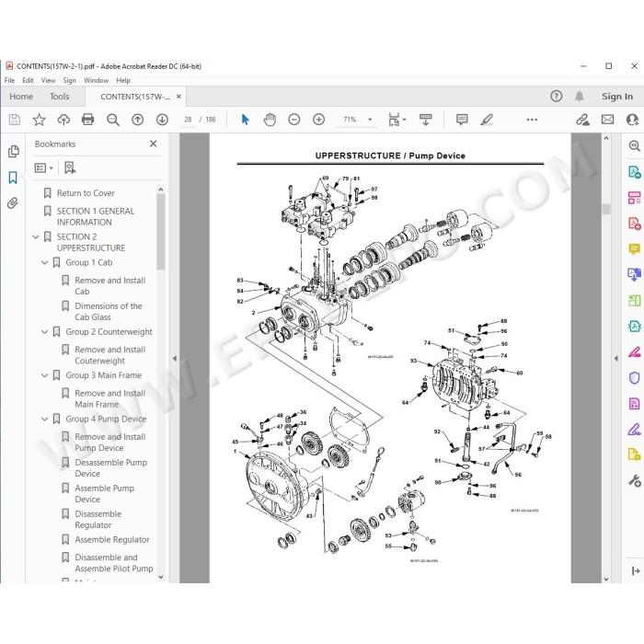The image size is (644, 644).
Task: Open fit page options icon
Action: pos(397,120)
